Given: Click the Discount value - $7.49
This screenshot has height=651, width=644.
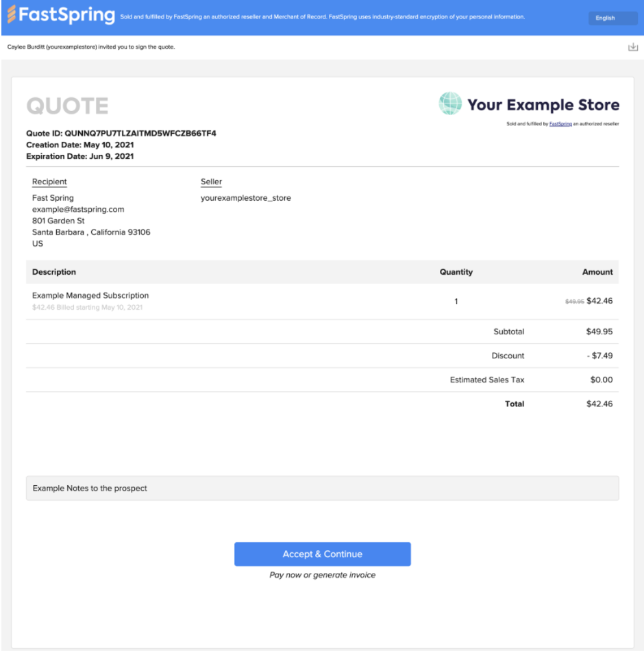Looking at the screenshot, I should [599, 356].
